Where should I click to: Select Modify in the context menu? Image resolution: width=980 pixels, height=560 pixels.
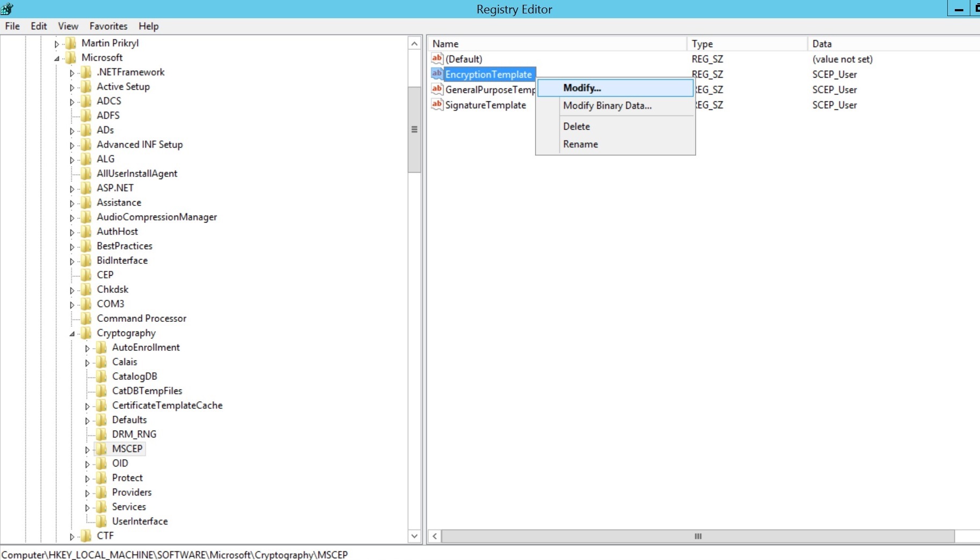click(582, 88)
